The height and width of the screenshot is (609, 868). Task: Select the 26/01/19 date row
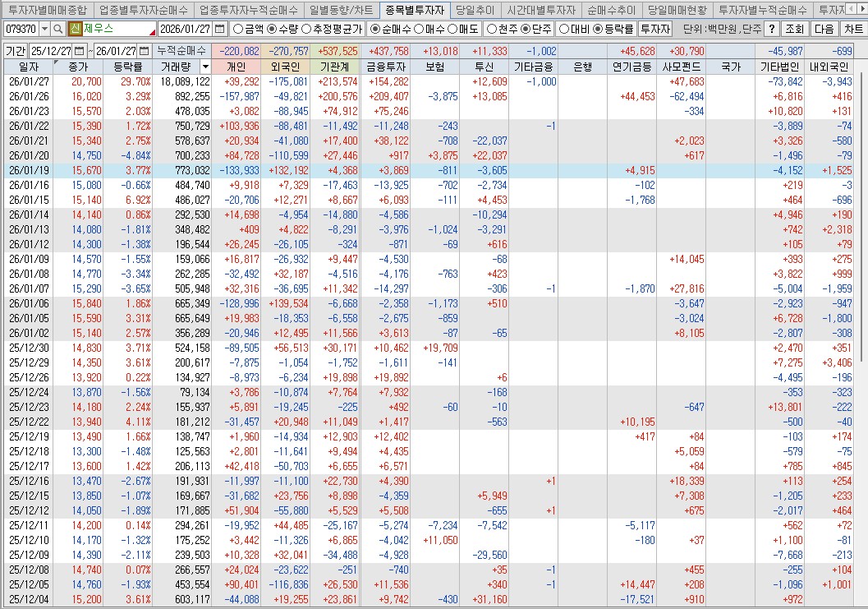pos(429,171)
